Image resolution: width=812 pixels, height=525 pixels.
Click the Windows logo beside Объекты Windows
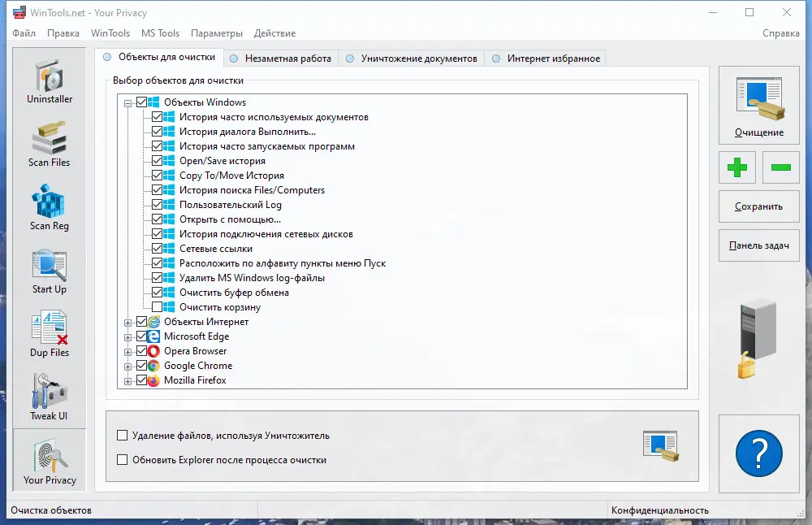(x=153, y=102)
